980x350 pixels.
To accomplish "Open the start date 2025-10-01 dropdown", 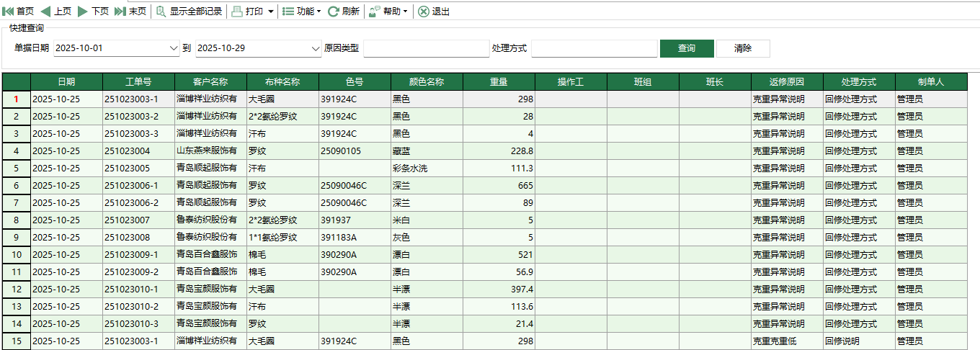I will tap(173, 48).
